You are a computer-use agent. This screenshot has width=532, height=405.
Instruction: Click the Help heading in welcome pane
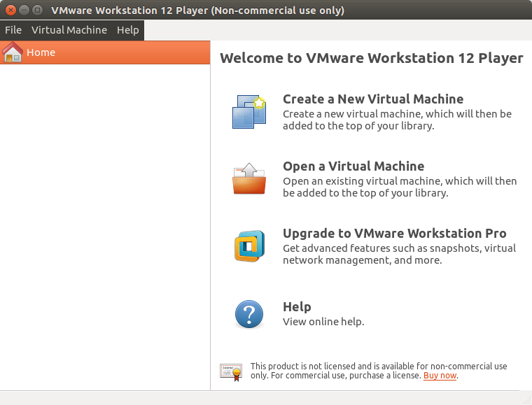[297, 306]
